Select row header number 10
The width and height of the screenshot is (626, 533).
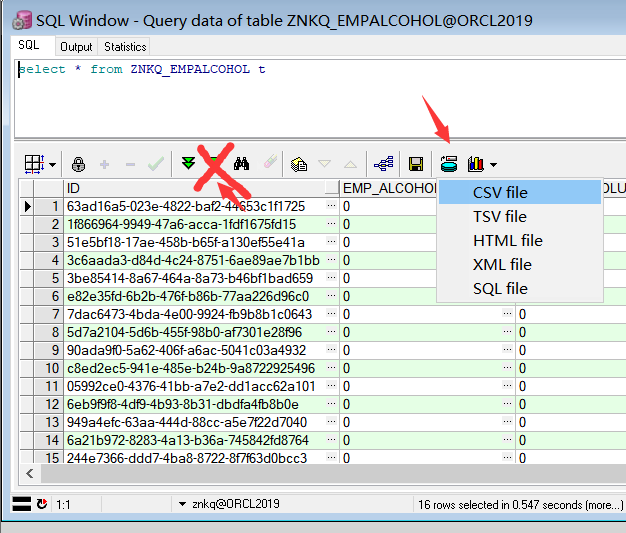tap(49, 368)
